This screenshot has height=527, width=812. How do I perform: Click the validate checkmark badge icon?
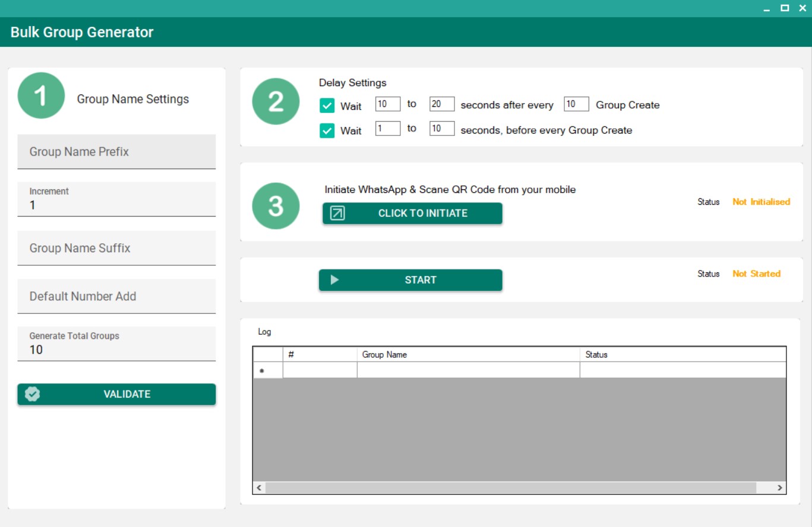pos(33,394)
